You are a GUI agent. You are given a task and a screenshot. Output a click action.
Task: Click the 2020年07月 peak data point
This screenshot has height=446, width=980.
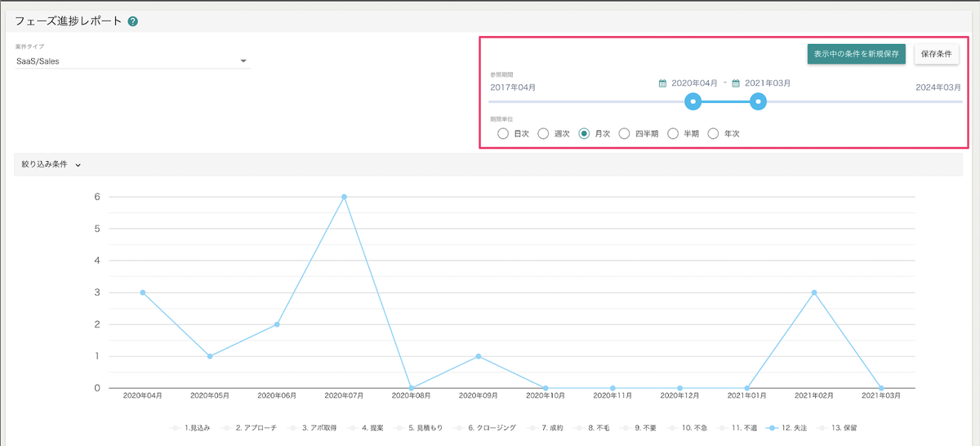coord(344,197)
